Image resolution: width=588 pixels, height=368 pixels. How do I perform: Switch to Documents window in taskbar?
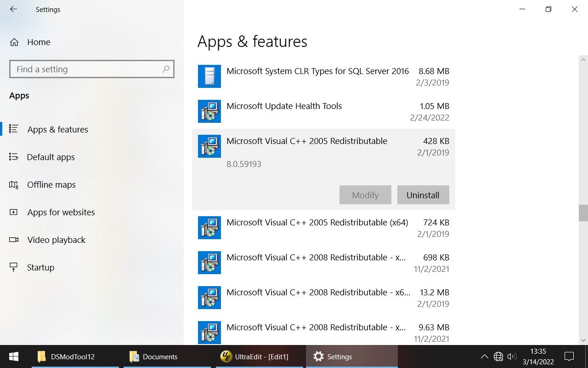pos(167,356)
